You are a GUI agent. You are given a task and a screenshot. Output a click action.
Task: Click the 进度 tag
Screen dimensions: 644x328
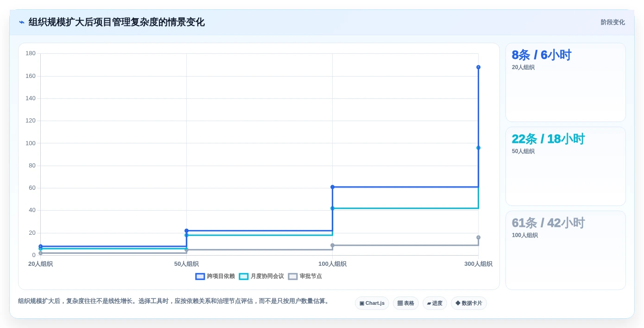coord(435,303)
